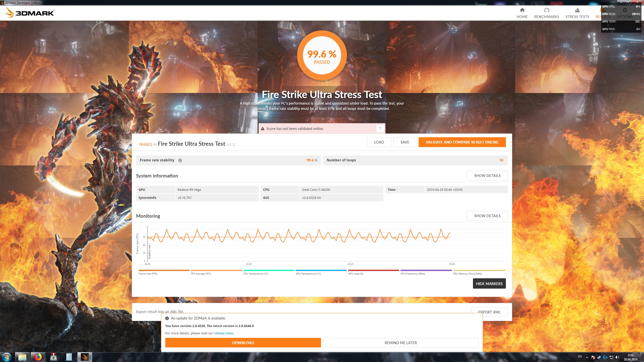
Task: Click the 3DMark logo
Action: tap(30, 13)
